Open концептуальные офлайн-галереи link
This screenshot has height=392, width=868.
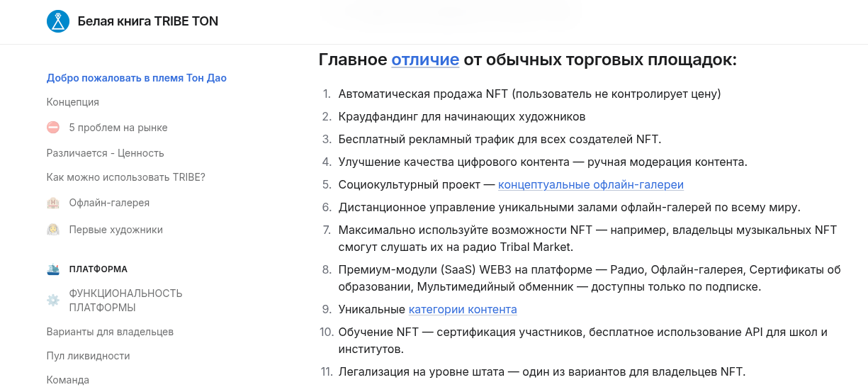591,184
